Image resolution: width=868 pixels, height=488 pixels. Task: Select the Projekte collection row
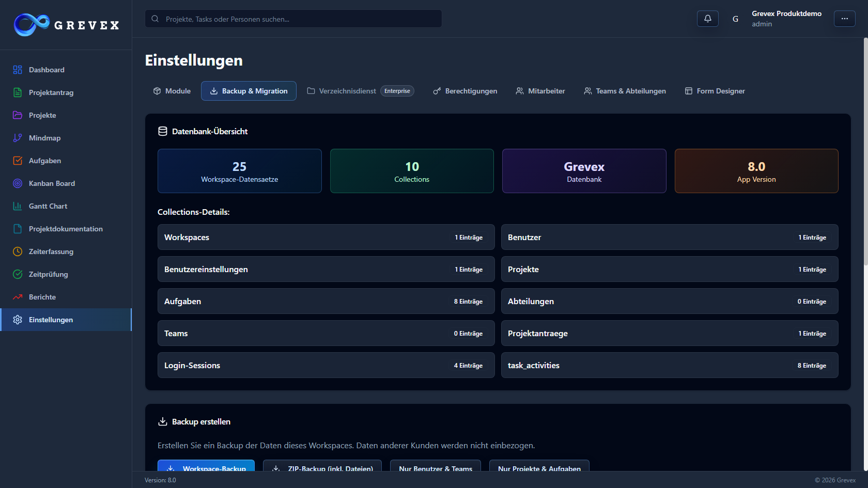(x=670, y=269)
